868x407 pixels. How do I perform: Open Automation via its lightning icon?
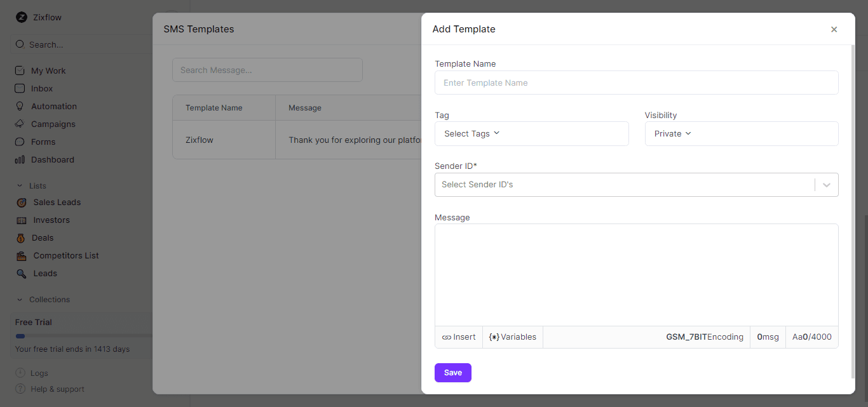click(20, 106)
